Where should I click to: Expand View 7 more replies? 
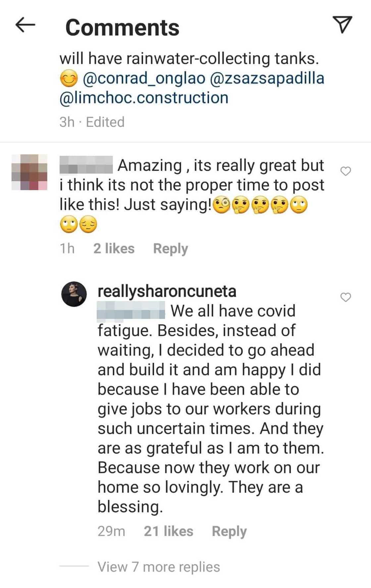click(x=158, y=567)
